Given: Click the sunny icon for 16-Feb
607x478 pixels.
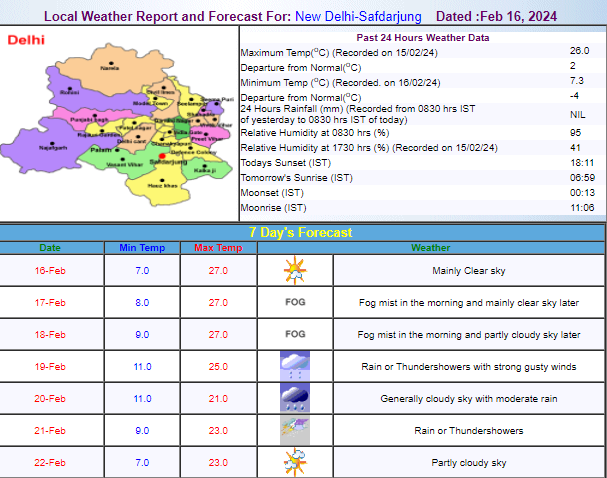Looking at the screenshot, I should pos(295,270).
